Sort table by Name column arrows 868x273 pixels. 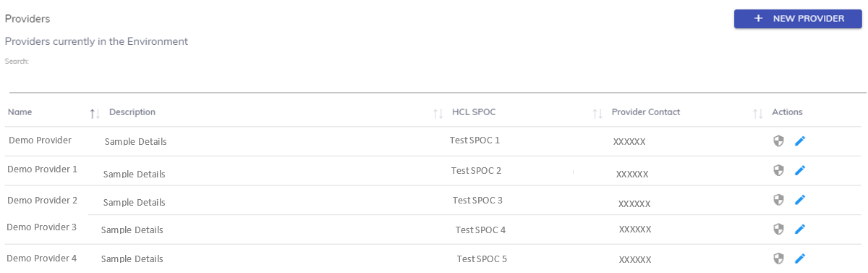[x=94, y=114]
